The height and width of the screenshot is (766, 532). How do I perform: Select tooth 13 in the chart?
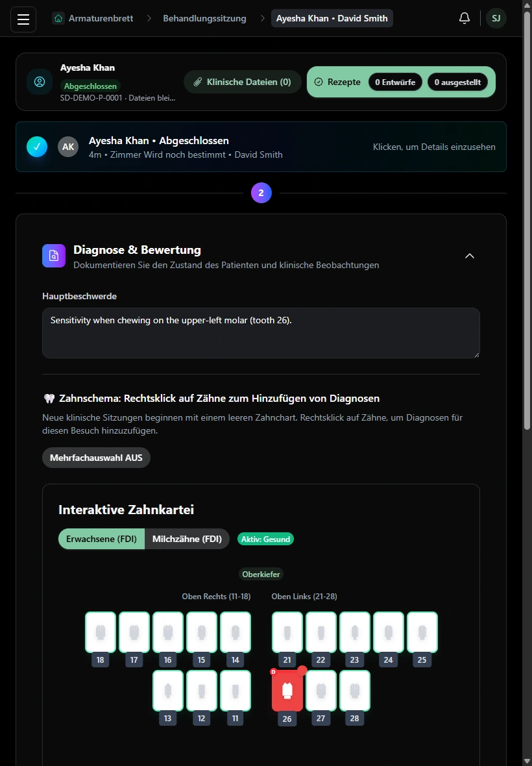pyautogui.click(x=168, y=691)
